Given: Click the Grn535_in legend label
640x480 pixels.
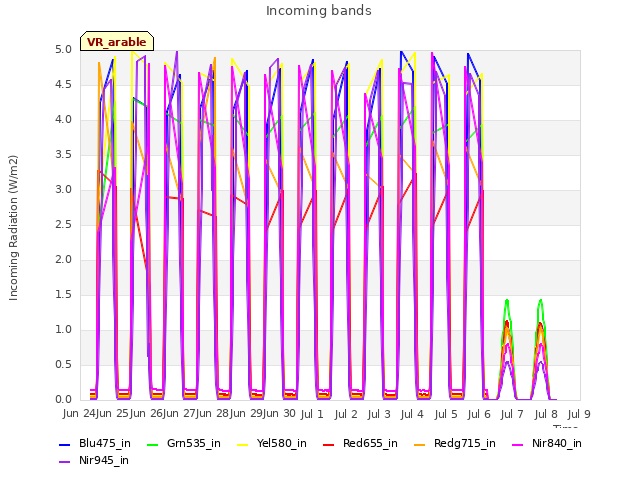Looking at the screenshot, I should coord(194,443).
